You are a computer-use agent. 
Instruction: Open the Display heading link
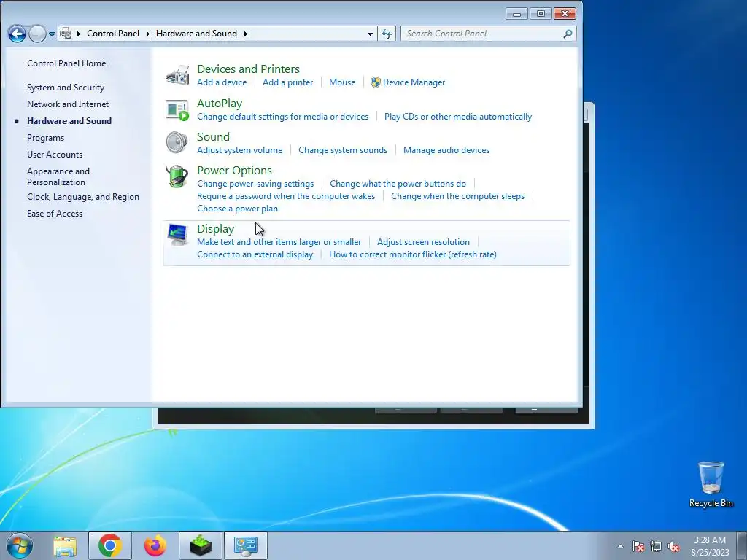[215, 229]
